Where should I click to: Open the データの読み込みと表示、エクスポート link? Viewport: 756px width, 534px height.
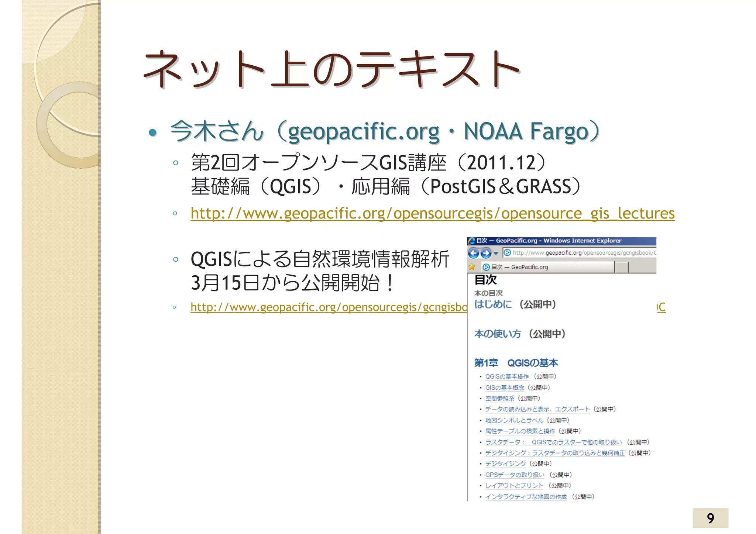point(537,409)
